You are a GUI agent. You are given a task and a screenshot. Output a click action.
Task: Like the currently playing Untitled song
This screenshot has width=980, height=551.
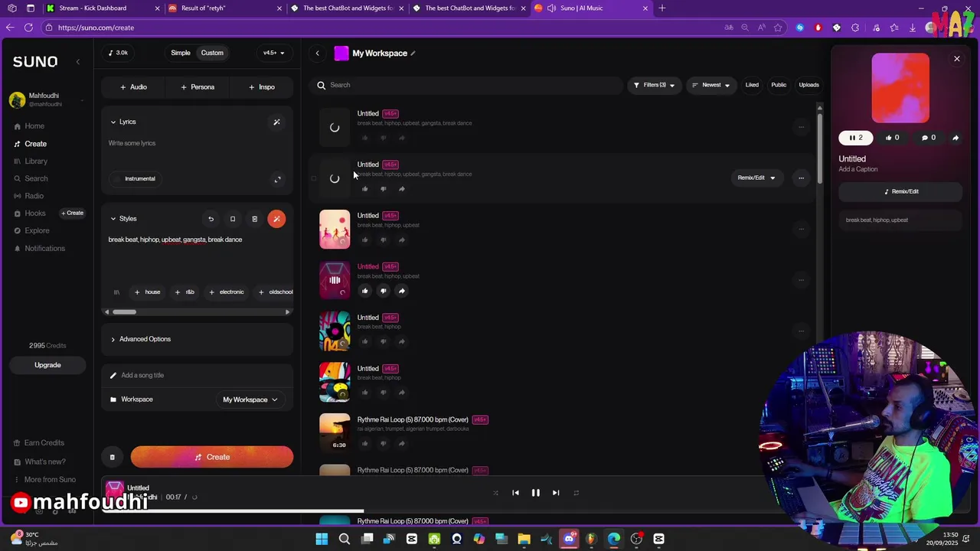(364, 291)
